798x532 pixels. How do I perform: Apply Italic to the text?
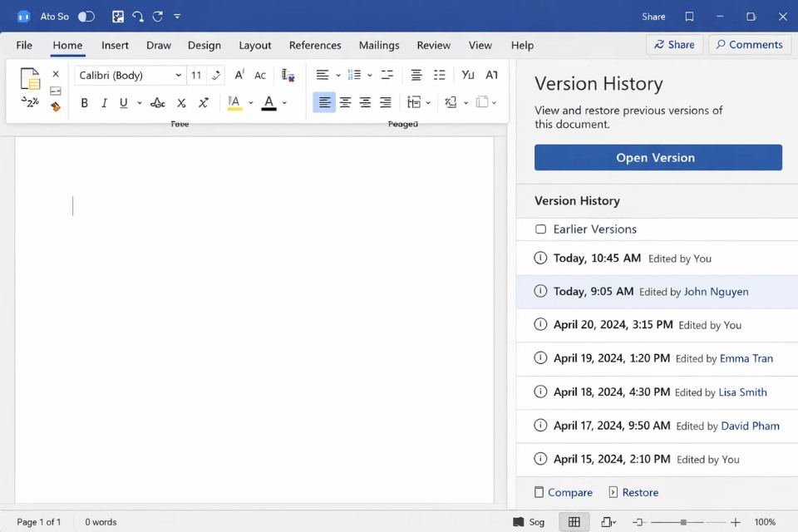105,102
